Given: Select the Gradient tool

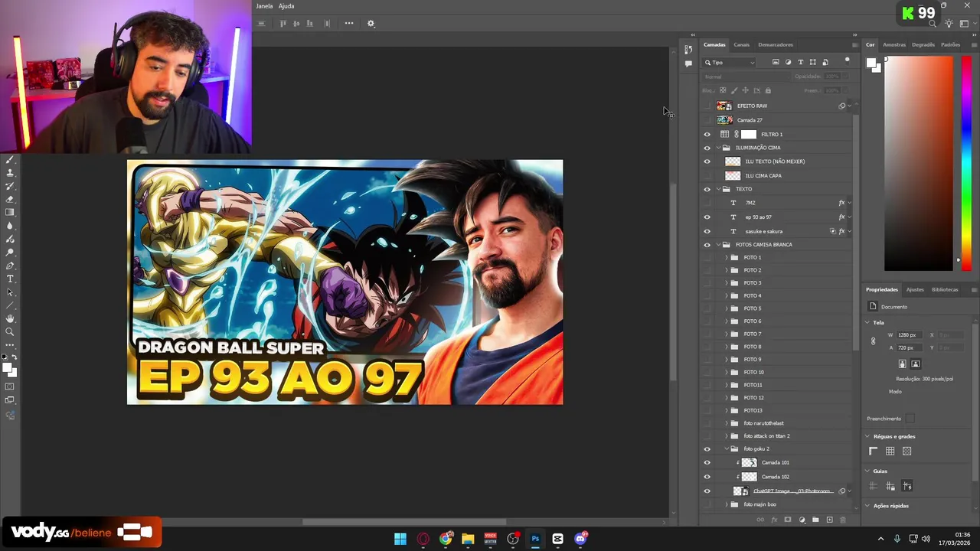Looking at the screenshot, I should [x=10, y=212].
